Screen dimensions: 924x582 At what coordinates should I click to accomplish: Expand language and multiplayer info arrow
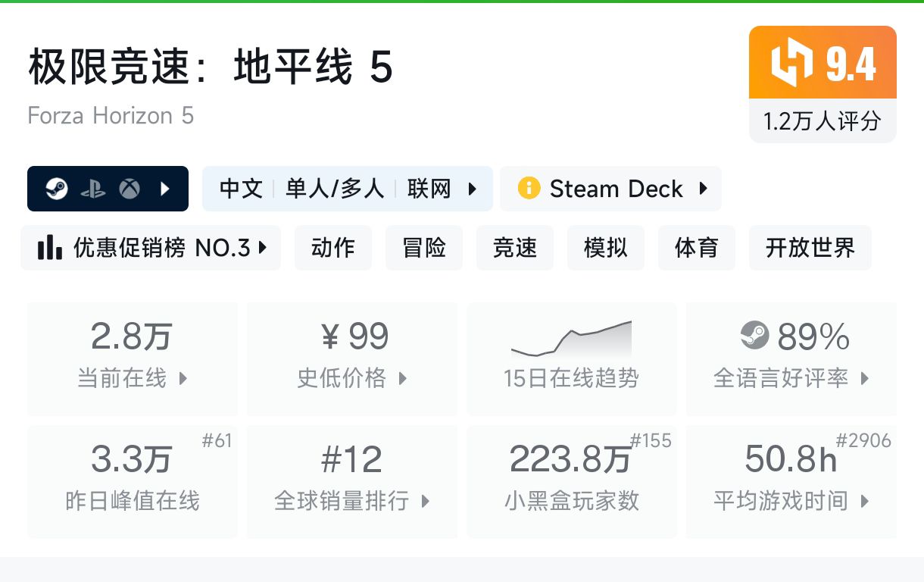tap(473, 189)
